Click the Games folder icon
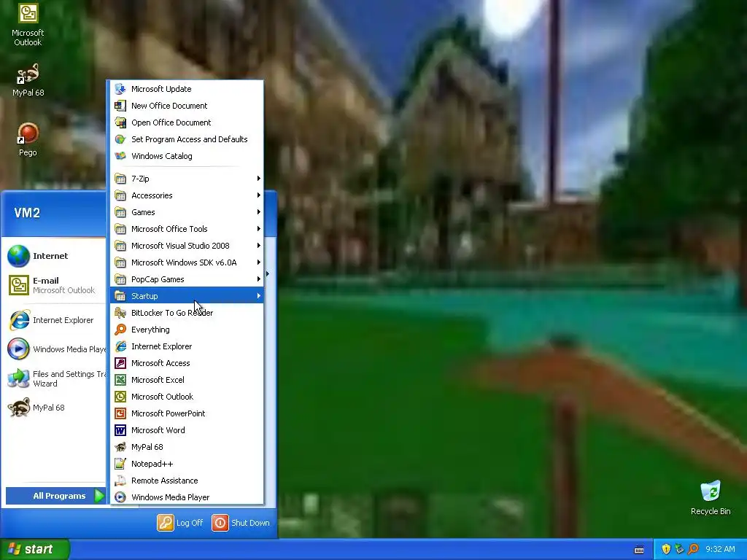Screen dimensions: 747x560 pos(120,212)
